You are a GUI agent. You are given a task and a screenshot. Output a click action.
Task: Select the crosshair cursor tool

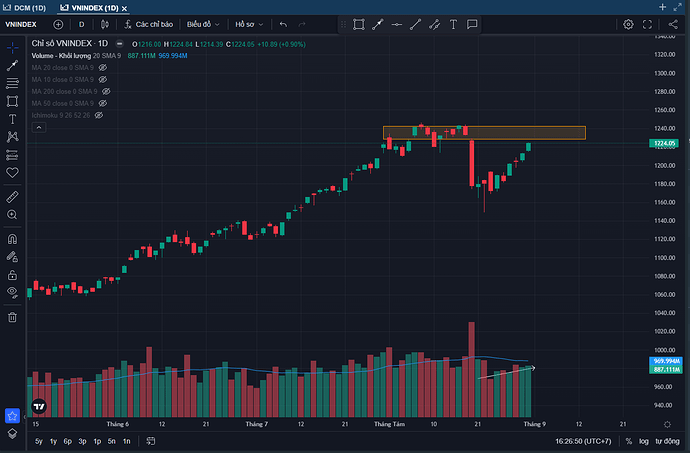click(13, 46)
